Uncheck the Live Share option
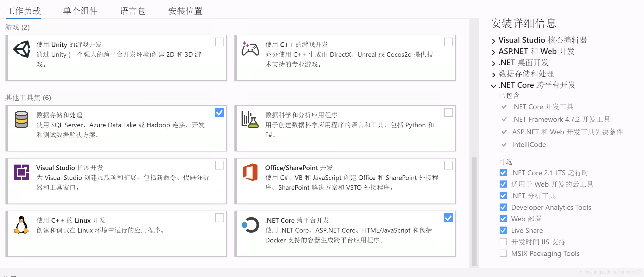Screen dimensions: 644x277 pos(503,230)
